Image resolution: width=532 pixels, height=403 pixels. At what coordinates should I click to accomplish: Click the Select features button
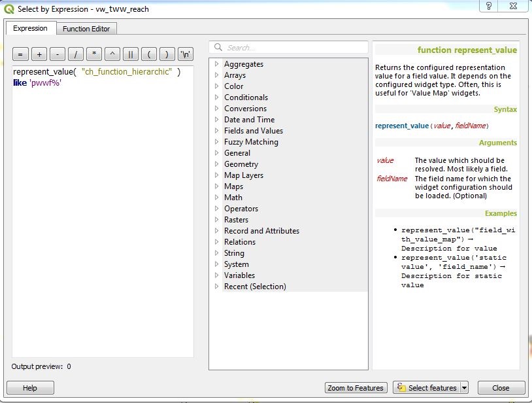[427, 388]
